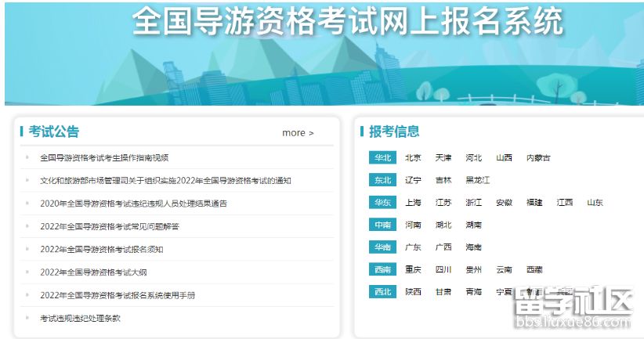
Task: Select the 西南 region tag
Action: pos(382,269)
